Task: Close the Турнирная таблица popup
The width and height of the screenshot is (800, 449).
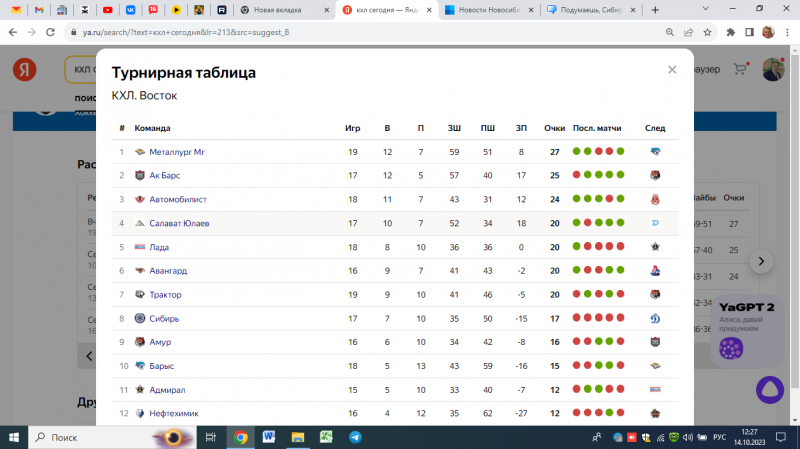Action: tap(672, 70)
